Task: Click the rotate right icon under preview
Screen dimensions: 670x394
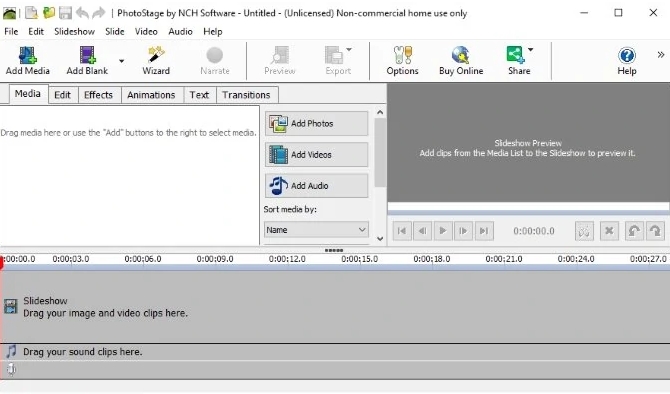Action: pos(655,231)
